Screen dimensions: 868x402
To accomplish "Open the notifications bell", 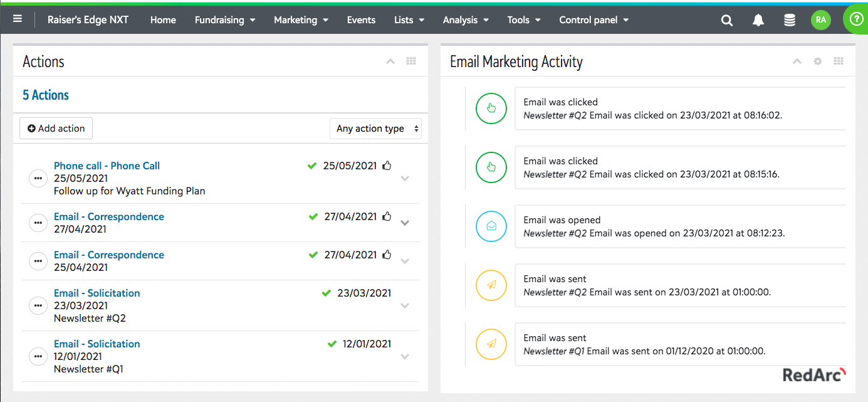I will pyautogui.click(x=758, y=20).
